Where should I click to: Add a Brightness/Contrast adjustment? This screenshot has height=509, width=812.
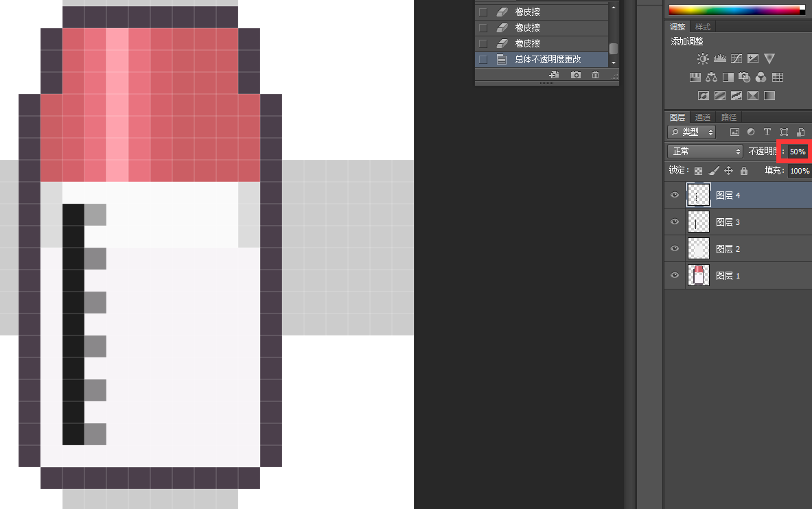(x=703, y=58)
